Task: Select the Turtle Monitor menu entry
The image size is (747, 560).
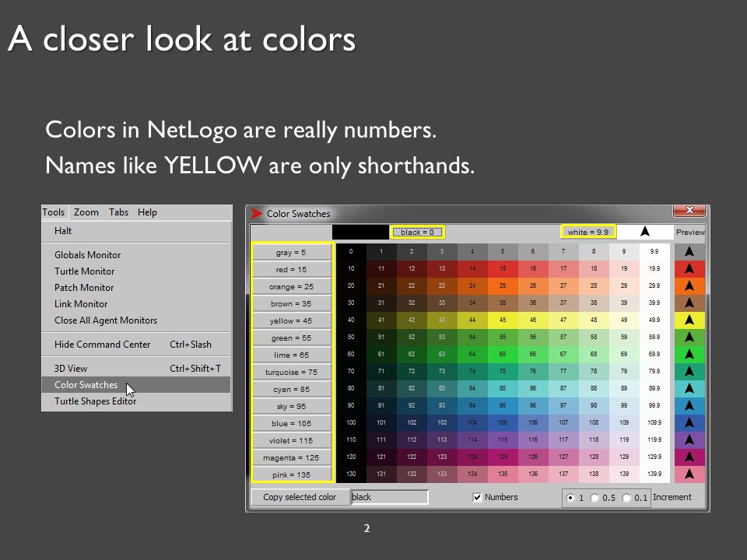Action: (x=136, y=271)
